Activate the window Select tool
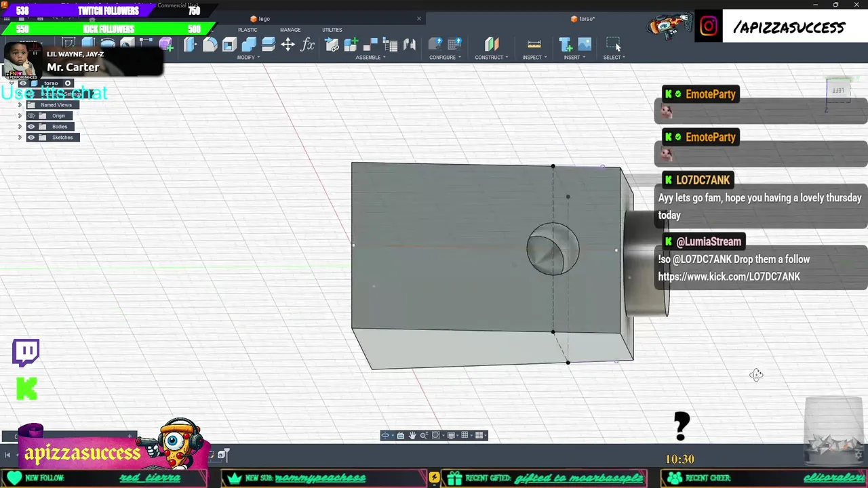This screenshot has height=488, width=868. (614, 45)
